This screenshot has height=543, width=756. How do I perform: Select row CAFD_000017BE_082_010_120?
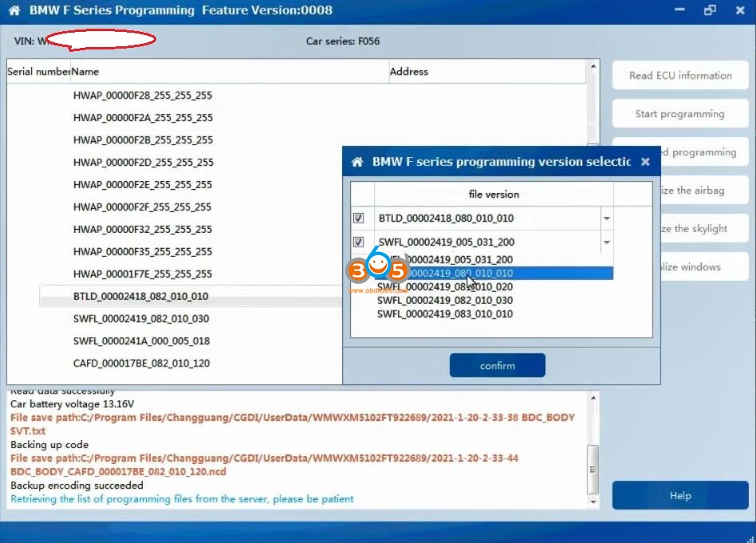(x=141, y=363)
